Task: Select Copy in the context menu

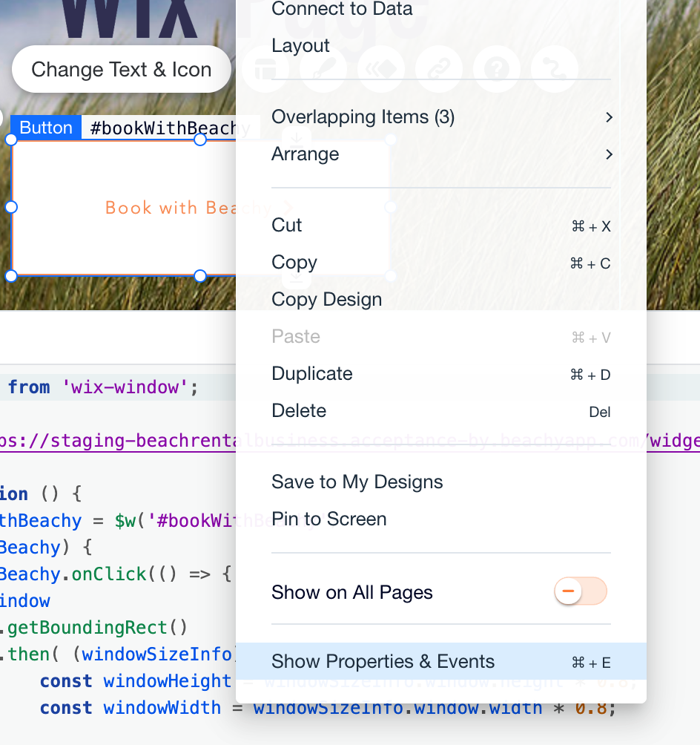Action: click(x=440, y=262)
